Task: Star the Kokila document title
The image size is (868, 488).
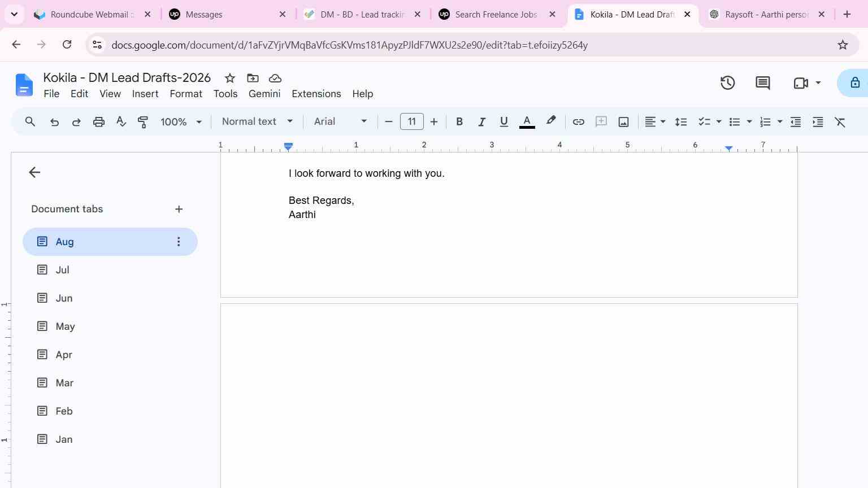Action: coord(230,78)
